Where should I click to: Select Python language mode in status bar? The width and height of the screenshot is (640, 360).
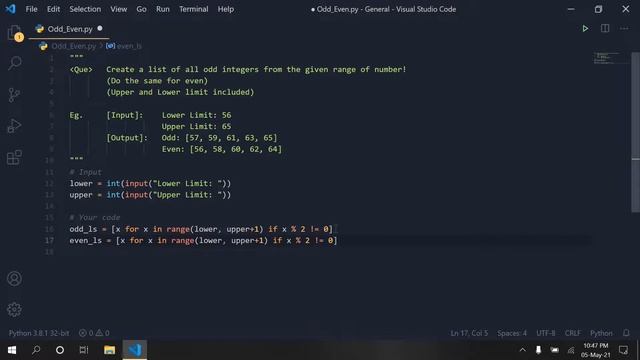click(x=601, y=333)
